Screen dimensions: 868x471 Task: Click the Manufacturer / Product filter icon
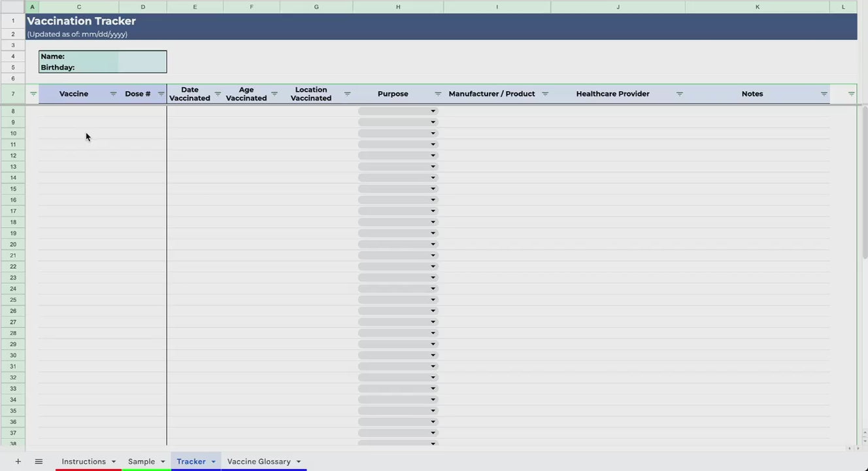pyautogui.click(x=545, y=94)
